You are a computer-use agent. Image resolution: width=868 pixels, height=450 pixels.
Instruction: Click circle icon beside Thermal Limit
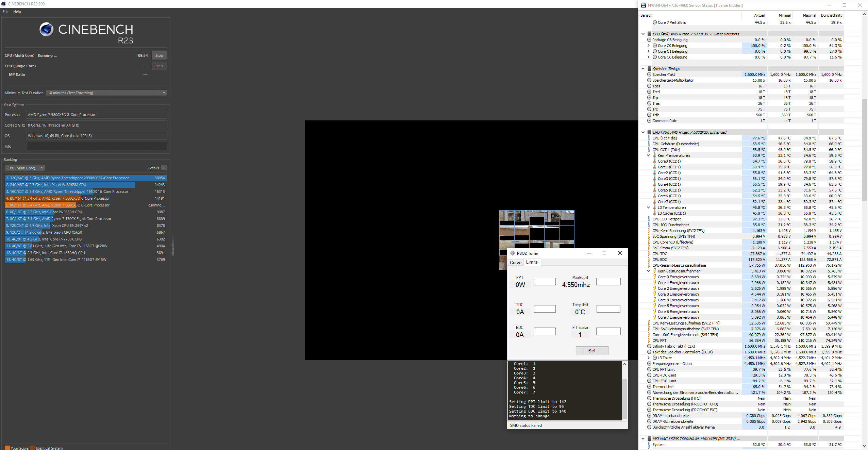(649, 387)
